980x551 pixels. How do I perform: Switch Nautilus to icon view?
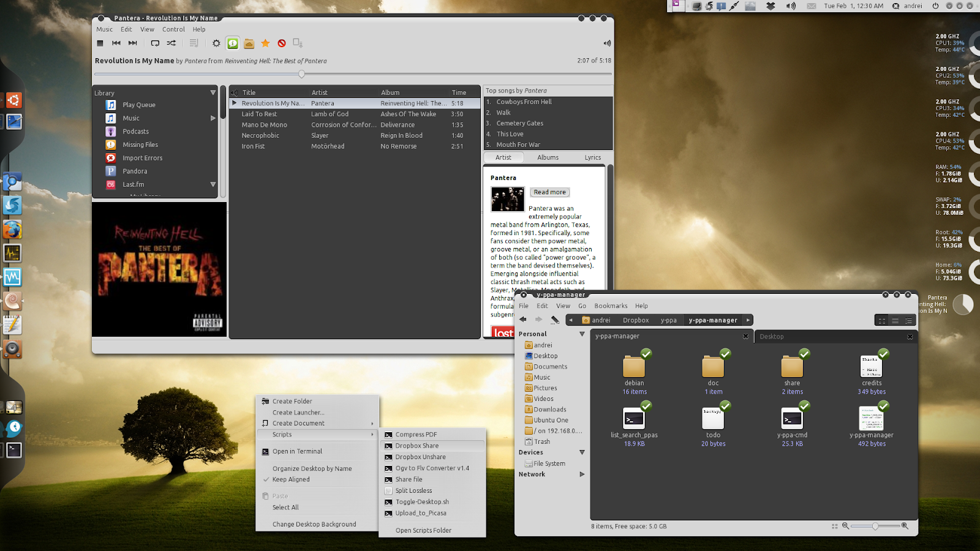pyautogui.click(x=881, y=320)
